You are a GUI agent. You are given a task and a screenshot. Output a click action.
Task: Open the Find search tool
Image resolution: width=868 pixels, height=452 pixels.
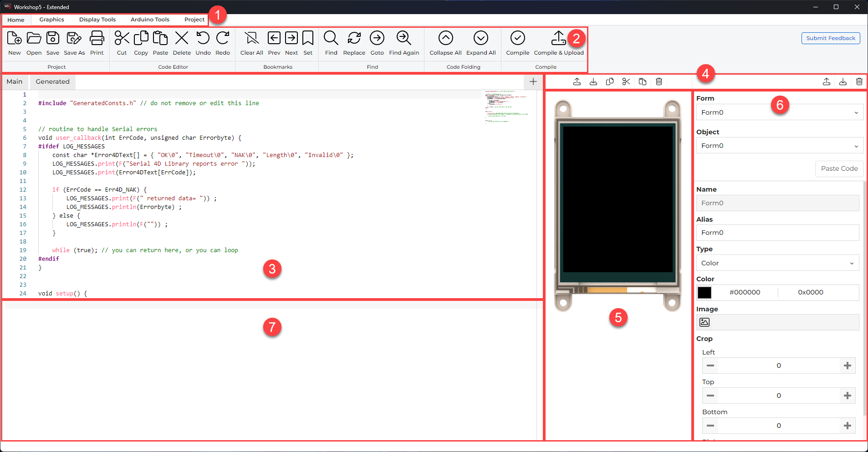click(x=331, y=43)
